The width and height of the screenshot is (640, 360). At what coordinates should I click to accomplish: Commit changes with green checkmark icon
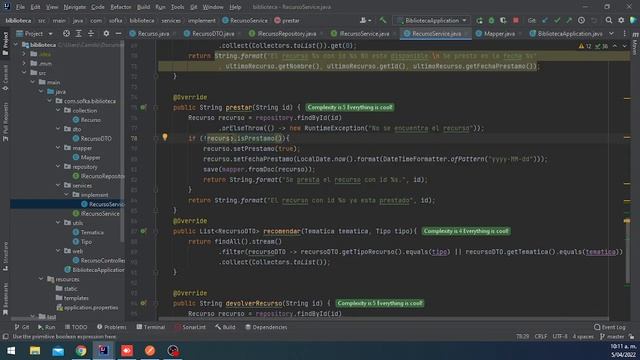pyautogui.click(x=557, y=20)
